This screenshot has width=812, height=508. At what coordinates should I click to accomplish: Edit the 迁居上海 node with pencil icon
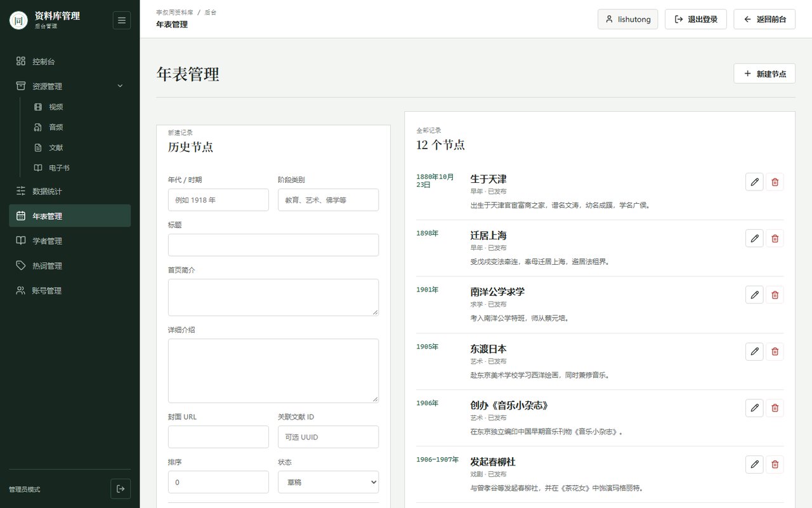[754, 239]
